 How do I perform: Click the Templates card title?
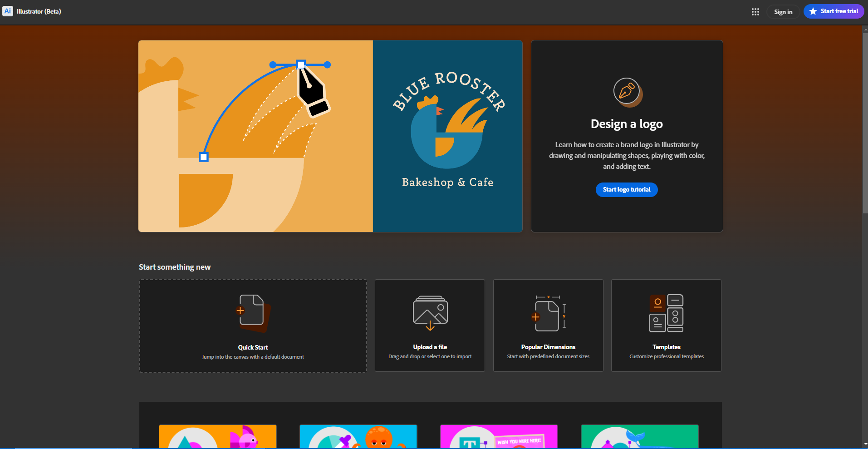coord(667,347)
